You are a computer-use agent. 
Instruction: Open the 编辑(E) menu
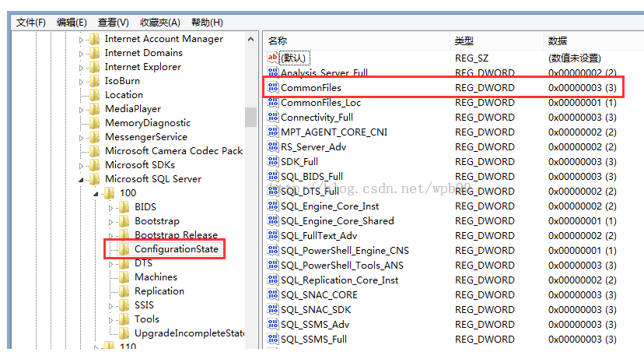72,23
